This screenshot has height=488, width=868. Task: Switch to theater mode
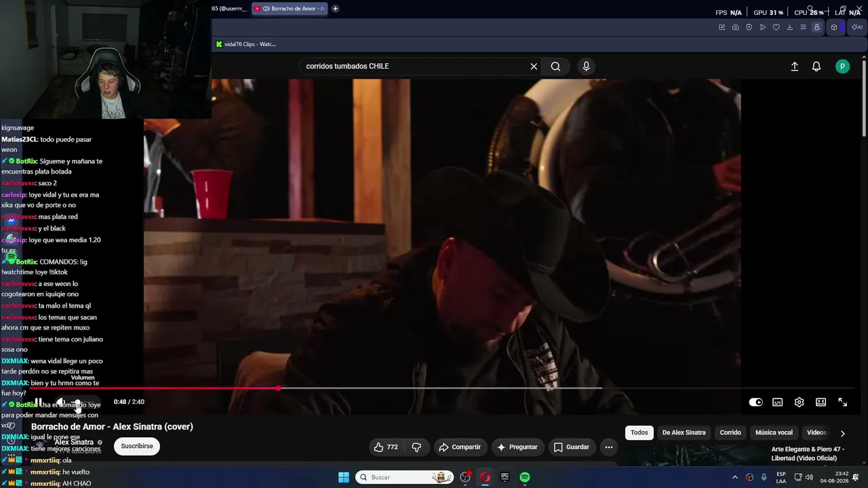click(821, 402)
